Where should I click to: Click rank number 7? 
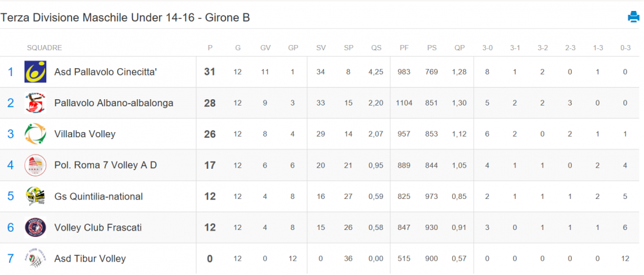click(11, 259)
